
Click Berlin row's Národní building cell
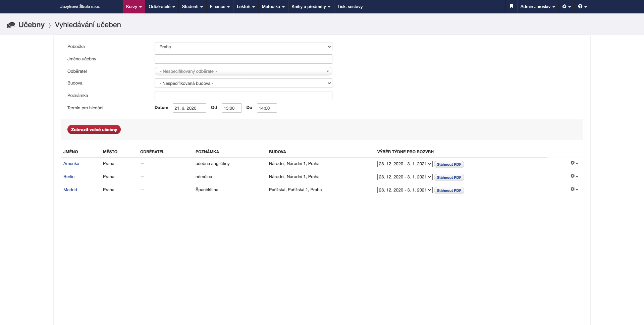click(x=294, y=177)
